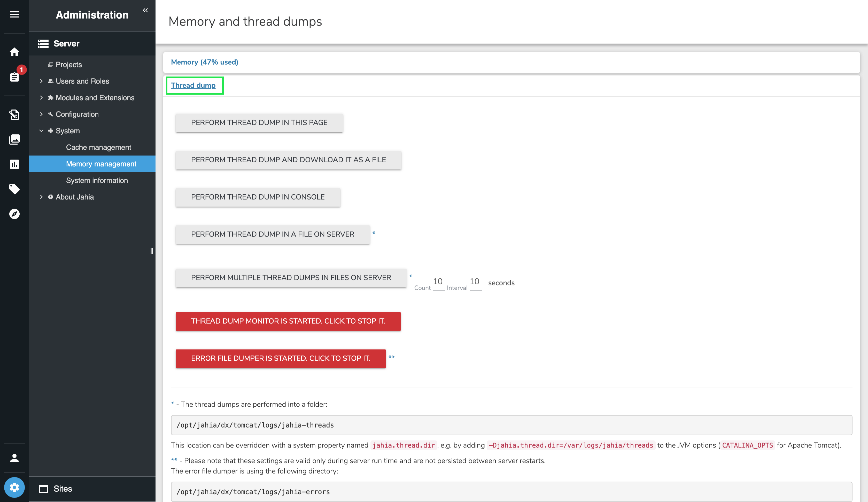Open the user profile icon
868x502 pixels.
pyautogui.click(x=14, y=458)
